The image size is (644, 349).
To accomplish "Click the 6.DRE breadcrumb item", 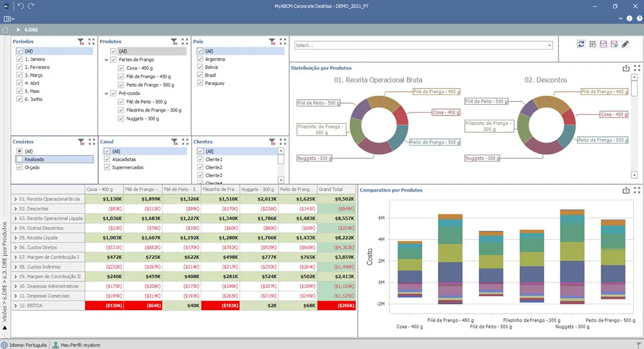I will pyautogui.click(x=31, y=30).
